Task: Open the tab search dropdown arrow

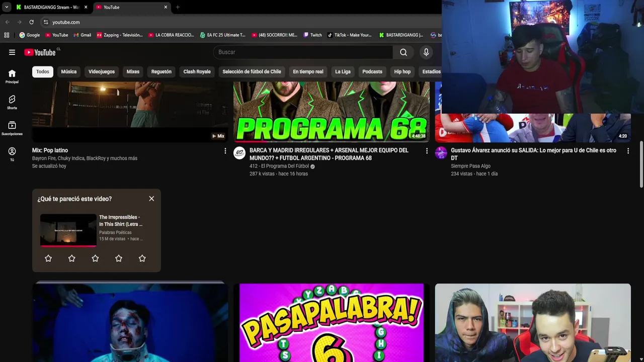Action: [7, 7]
